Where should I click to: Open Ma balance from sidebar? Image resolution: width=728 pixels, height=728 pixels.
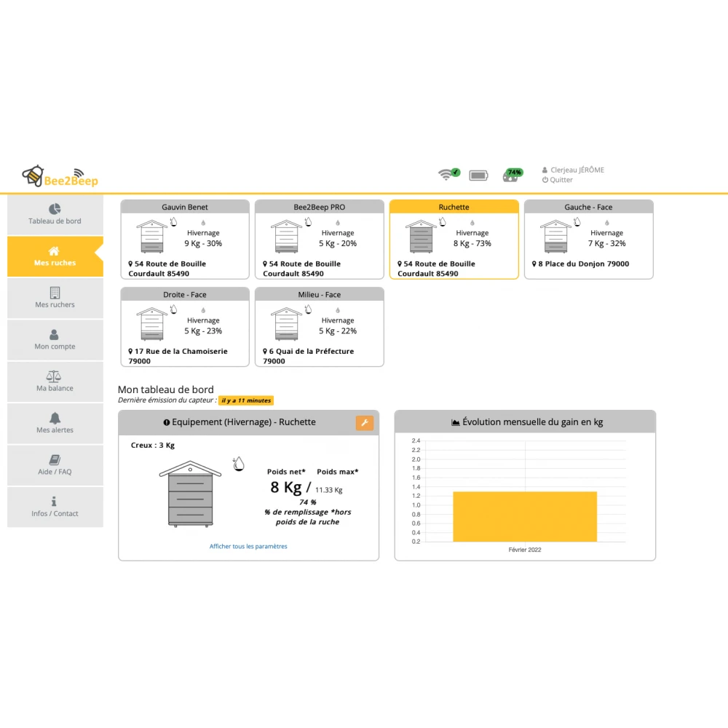[55, 381]
